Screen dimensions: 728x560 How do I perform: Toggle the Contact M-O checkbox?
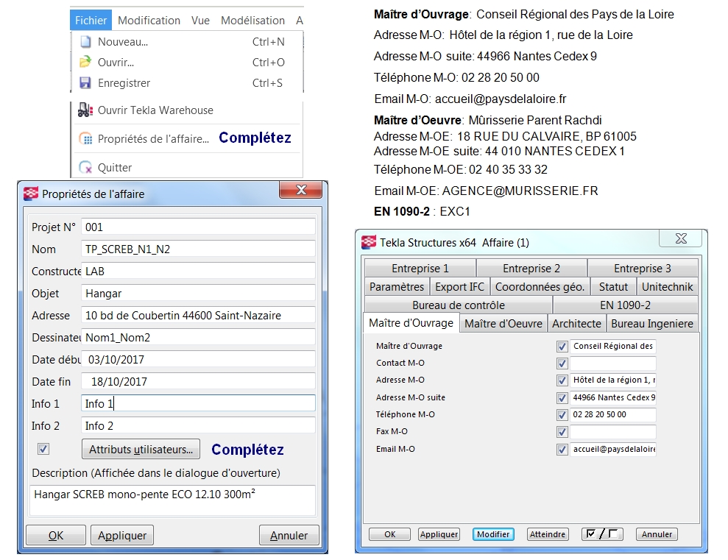(562, 364)
